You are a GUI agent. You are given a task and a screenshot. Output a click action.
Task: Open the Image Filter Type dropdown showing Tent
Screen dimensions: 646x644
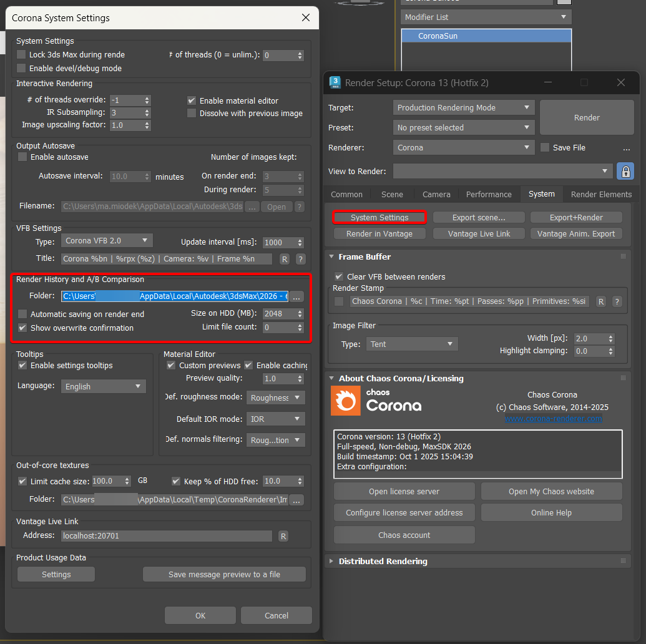[411, 344]
